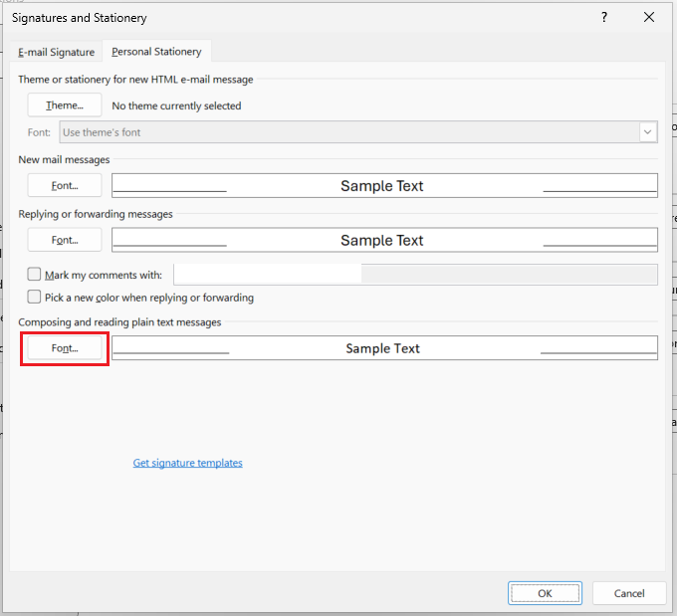Enable 'Mark my comments with' checkbox
677x616 pixels.
point(34,274)
